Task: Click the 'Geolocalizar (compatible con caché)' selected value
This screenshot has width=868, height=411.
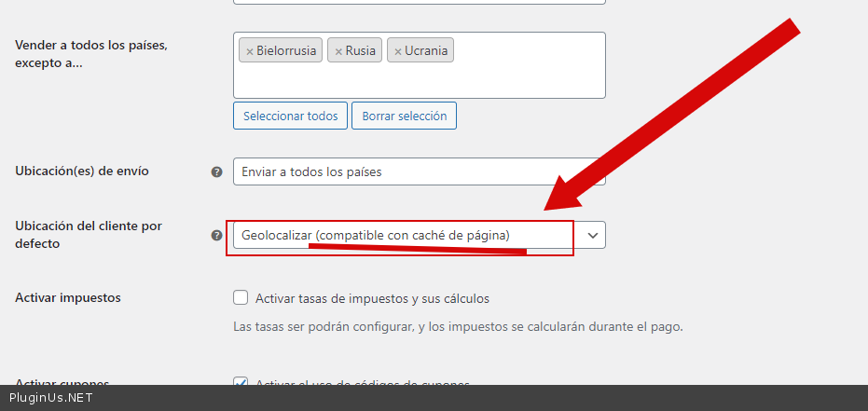Action: (376, 236)
